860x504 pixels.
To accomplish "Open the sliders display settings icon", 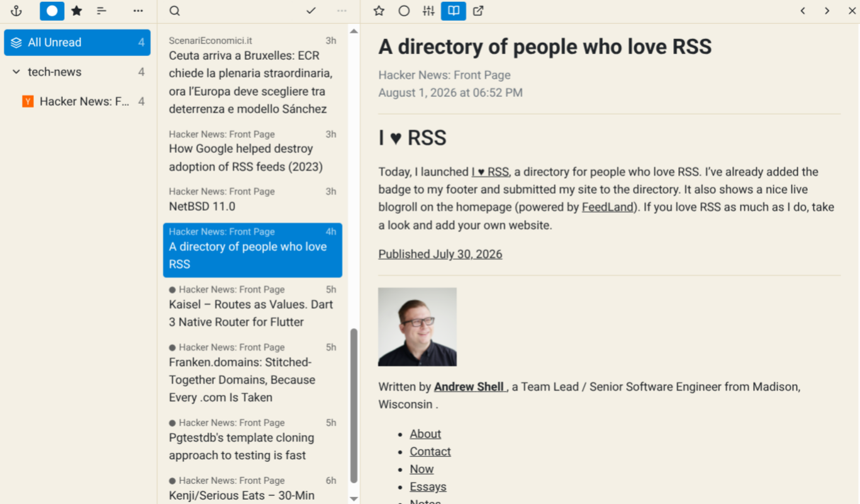I will [x=428, y=11].
